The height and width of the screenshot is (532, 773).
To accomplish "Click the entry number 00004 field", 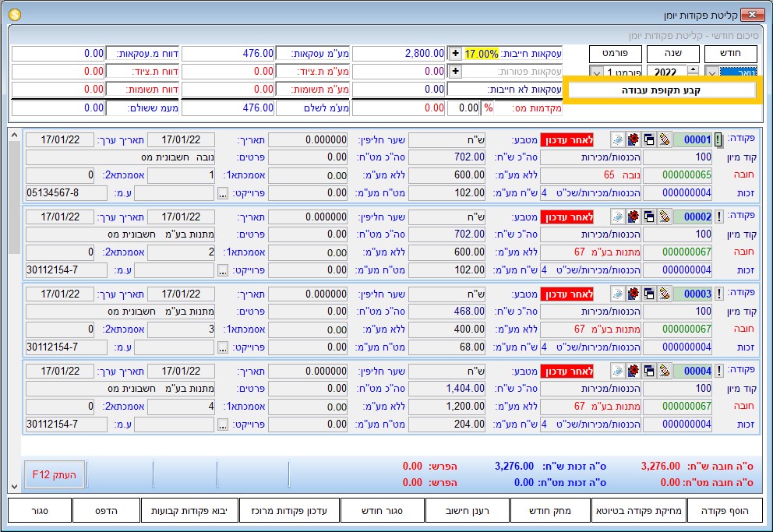I will click(693, 371).
